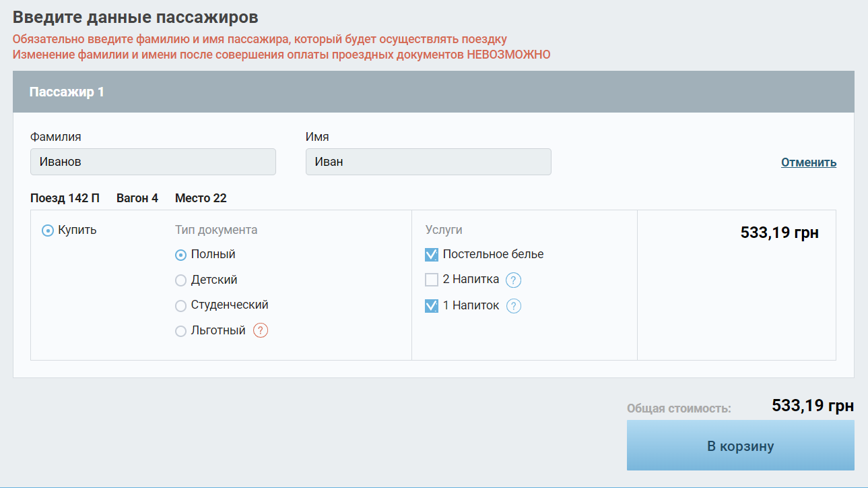Click the В корзину button
The width and height of the screenshot is (868, 488).
740,445
